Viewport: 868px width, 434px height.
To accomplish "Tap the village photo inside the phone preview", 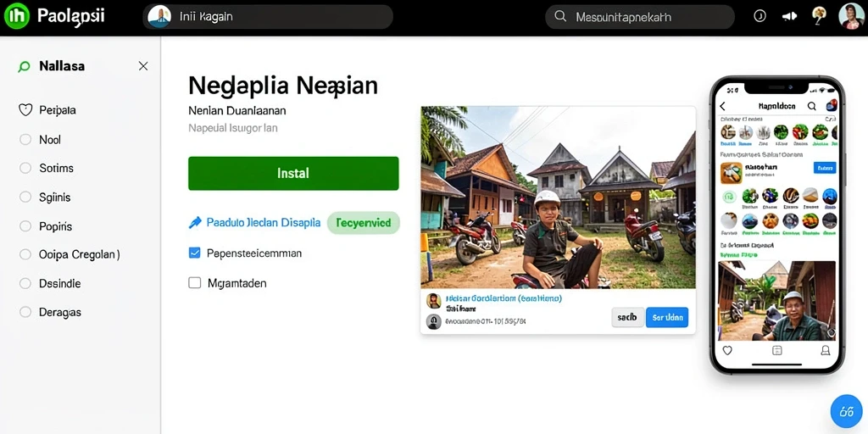I will (x=776, y=301).
